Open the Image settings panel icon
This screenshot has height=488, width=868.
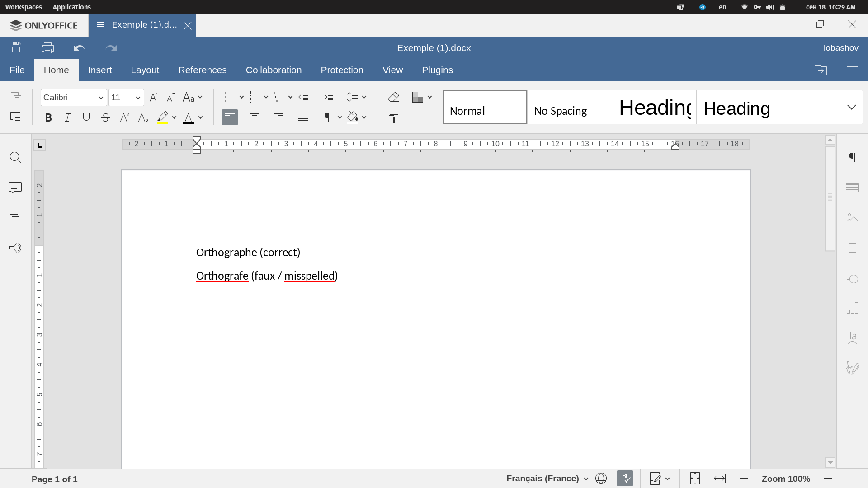[853, 217]
